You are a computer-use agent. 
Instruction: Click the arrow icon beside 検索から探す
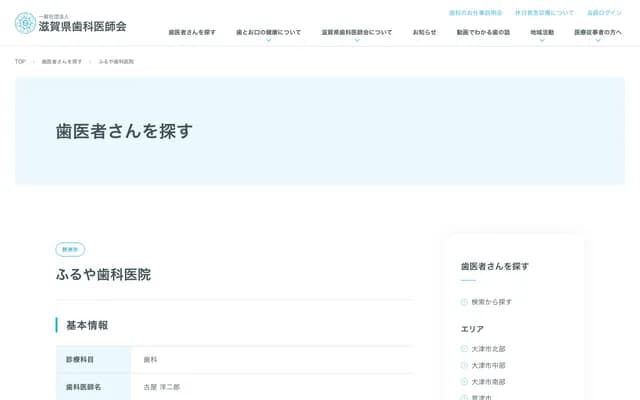click(464, 302)
